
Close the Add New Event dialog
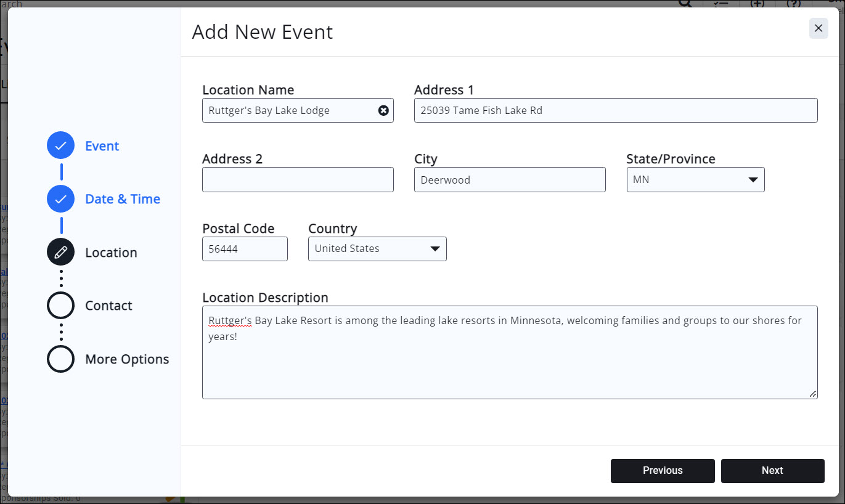coord(818,28)
